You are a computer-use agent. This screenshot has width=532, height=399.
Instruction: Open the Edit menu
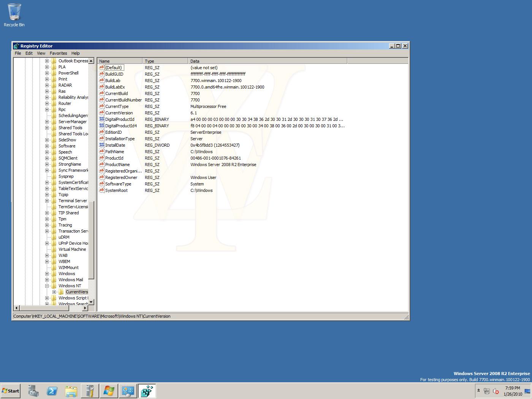29,53
